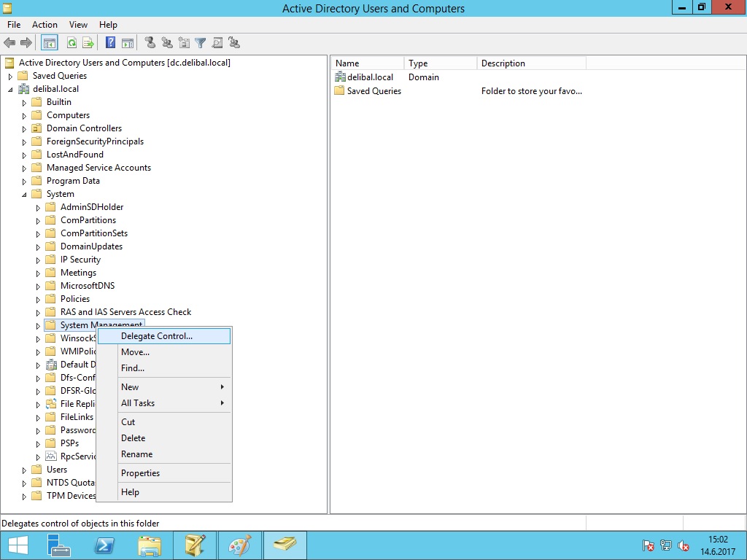Screen dimensions: 747x560
Task: Click the Refresh toolbar icon
Action: (71, 43)
